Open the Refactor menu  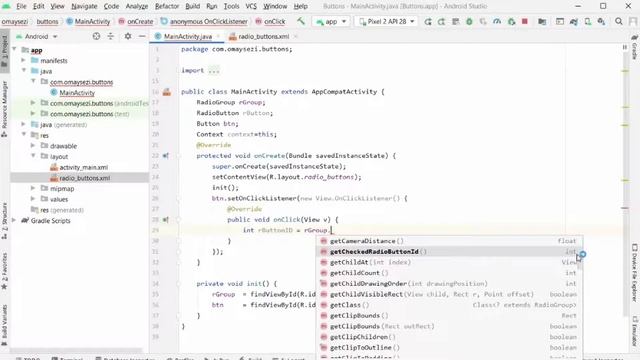(167, 6)
